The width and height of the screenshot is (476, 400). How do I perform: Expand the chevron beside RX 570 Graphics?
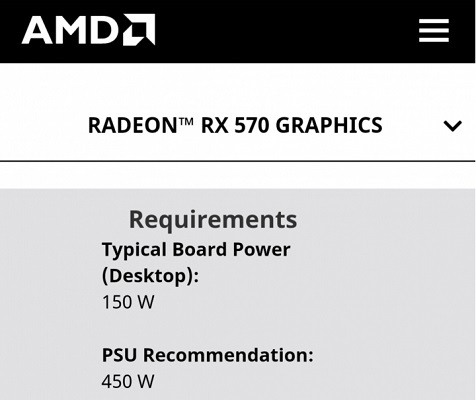(452, 126)
